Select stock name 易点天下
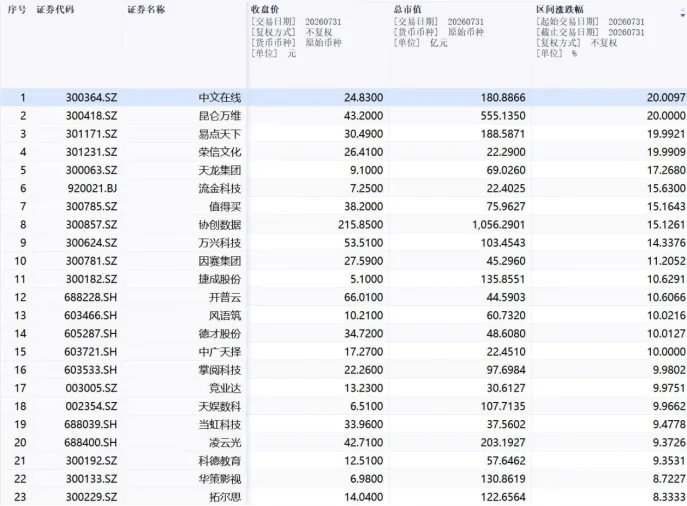Screen dimensions: 687x506 point(220,134)
